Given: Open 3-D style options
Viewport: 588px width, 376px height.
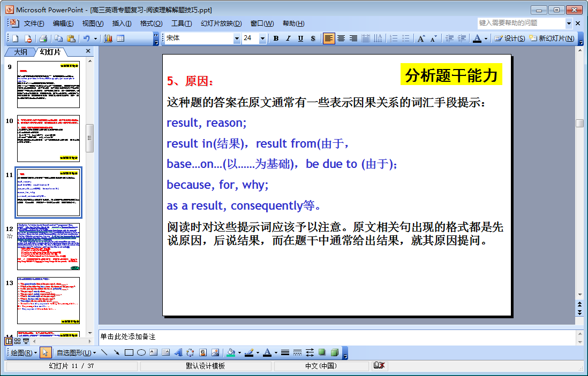Looking at the screenshot, I should pyautogui.click(x=335, y=352).
